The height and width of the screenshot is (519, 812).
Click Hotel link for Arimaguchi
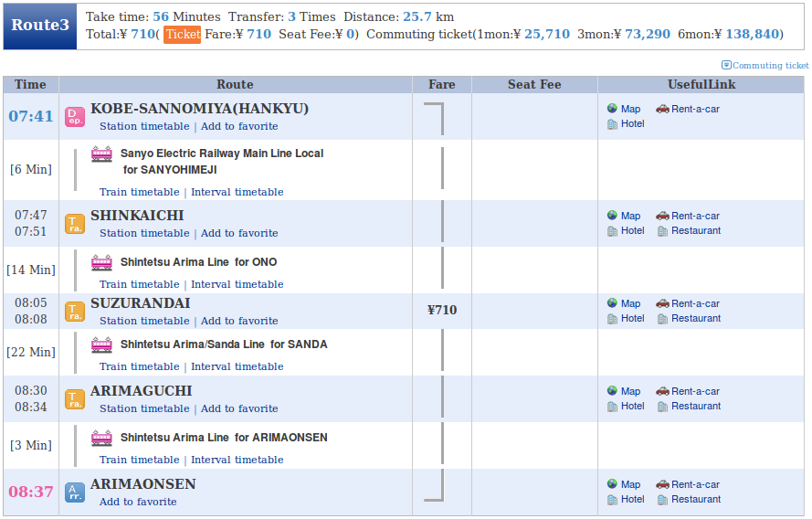pyautogui.click(x=632, y=406)
